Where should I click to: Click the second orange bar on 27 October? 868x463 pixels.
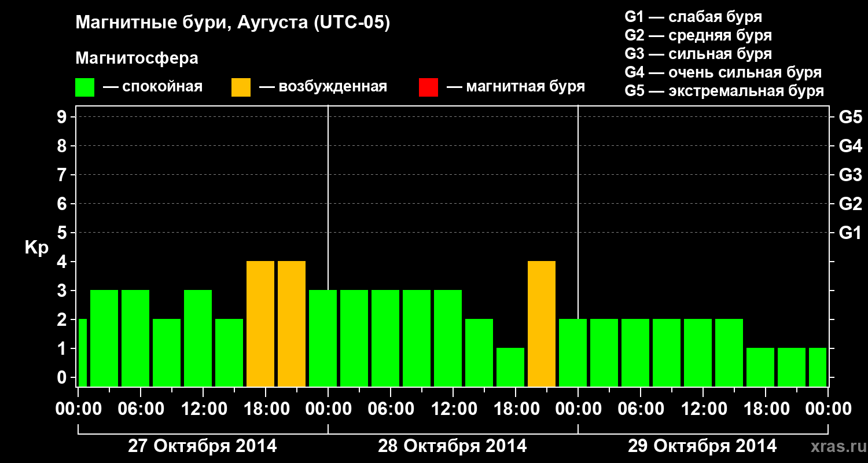pos(292,324)
